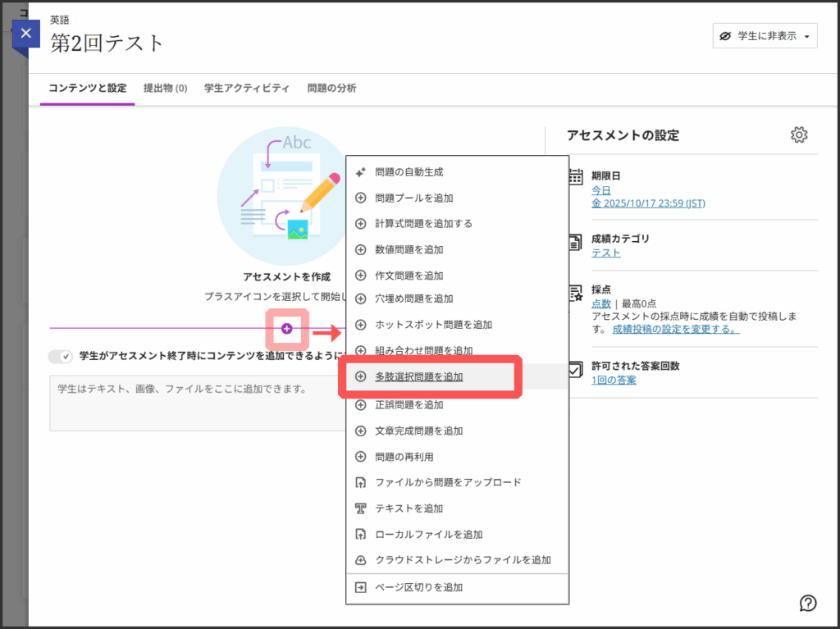Open the 学生に非表示 visibility dropdown
840x629 pixels.
coord(765,36)
